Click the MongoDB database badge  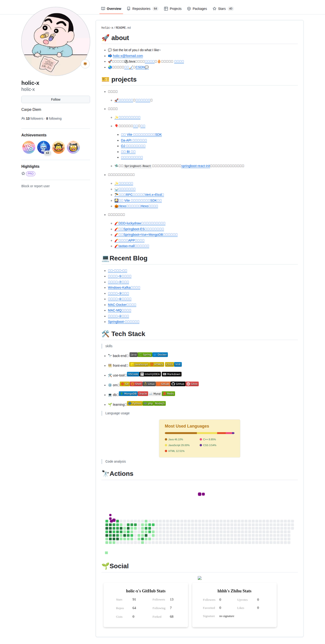pyautogui.click(x=128, y=394)
